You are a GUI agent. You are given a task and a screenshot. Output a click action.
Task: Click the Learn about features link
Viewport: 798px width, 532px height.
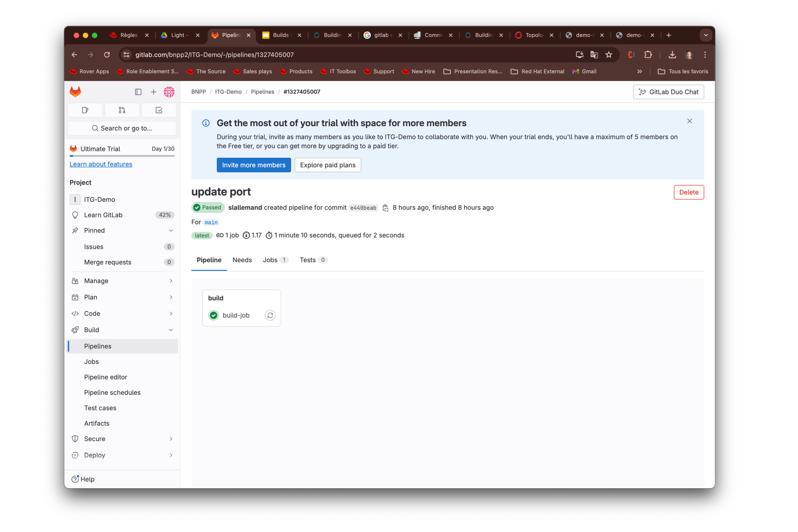(x=100, y=163)
